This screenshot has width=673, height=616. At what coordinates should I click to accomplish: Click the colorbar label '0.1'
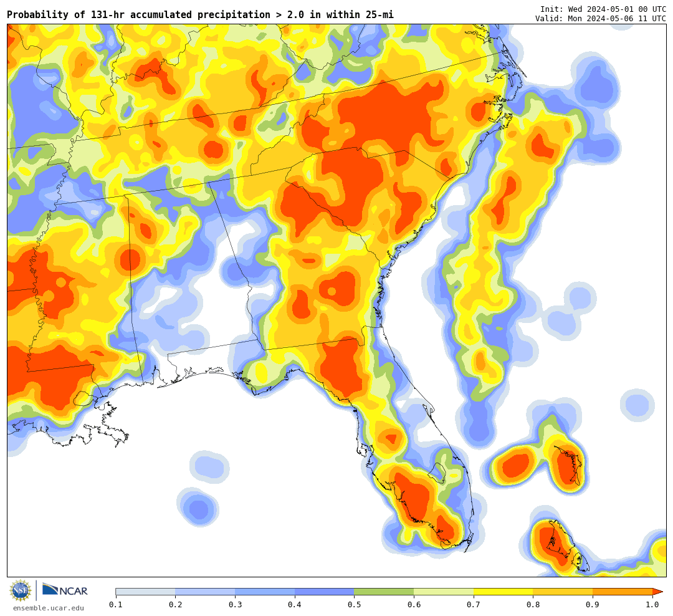pos(115,604)
